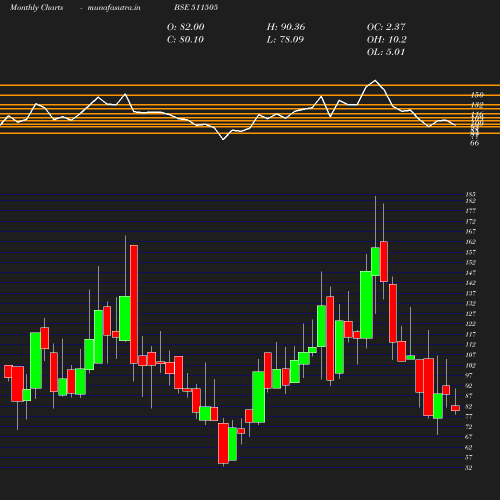Click the last red candle near 82
500x500 pixels.
click(x=455, y=408)
